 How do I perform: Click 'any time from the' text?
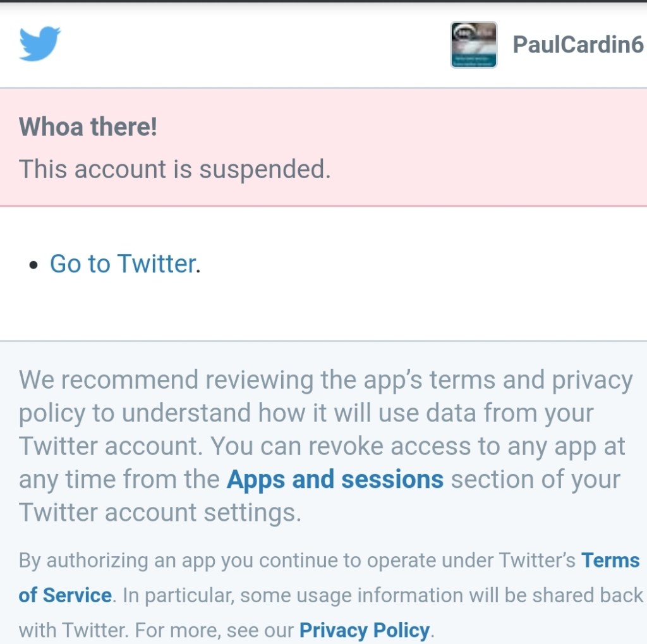coord(119,479)
